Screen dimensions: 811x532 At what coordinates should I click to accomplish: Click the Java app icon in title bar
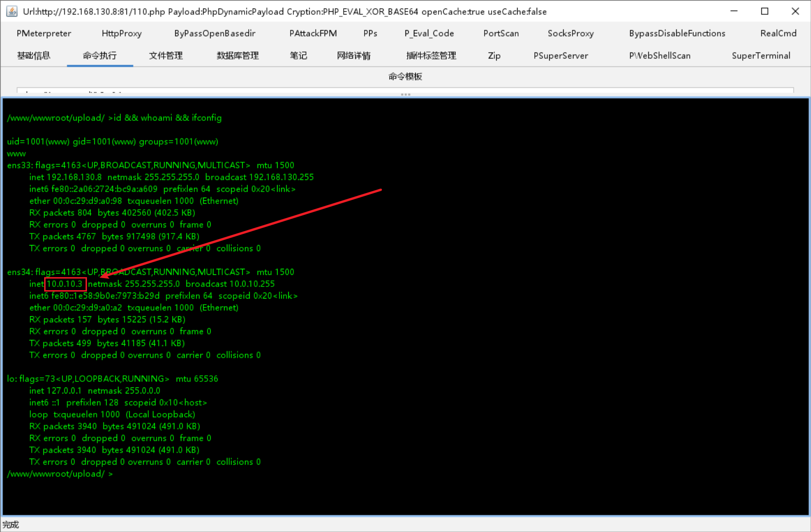[x=12, y=11]
